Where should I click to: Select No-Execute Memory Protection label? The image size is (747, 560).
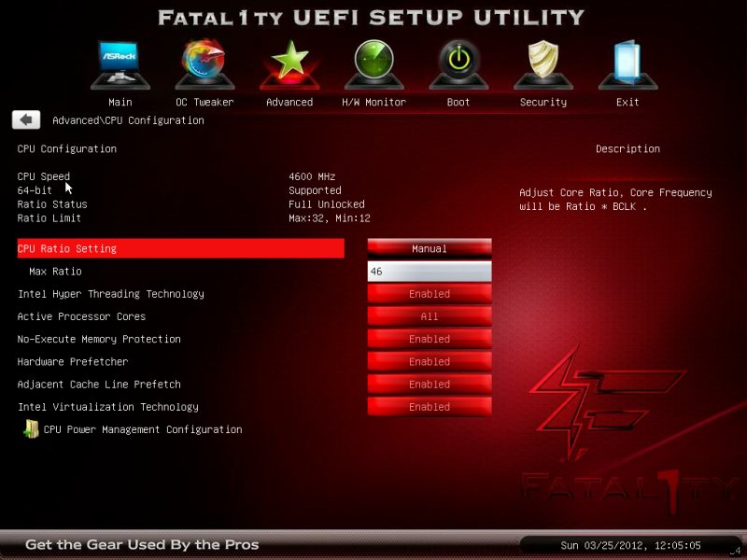pos(99,339)
